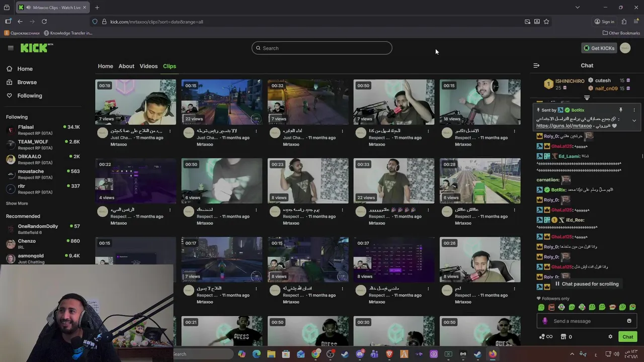Screen dimensions: 644x362
Task: Open Knowledge Transfer bookmark
Action: [x=68, y=33]
